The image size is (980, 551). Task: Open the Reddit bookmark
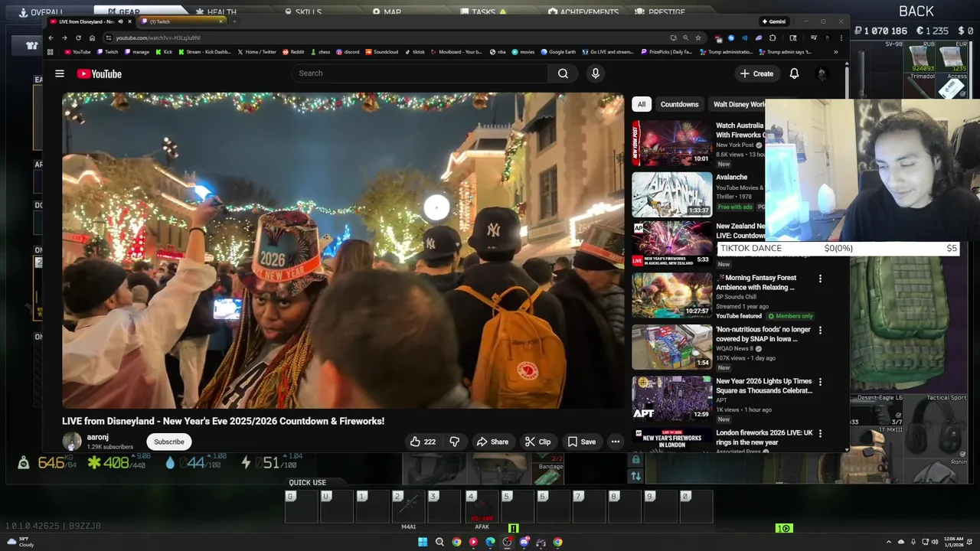(x=293, y=52)
